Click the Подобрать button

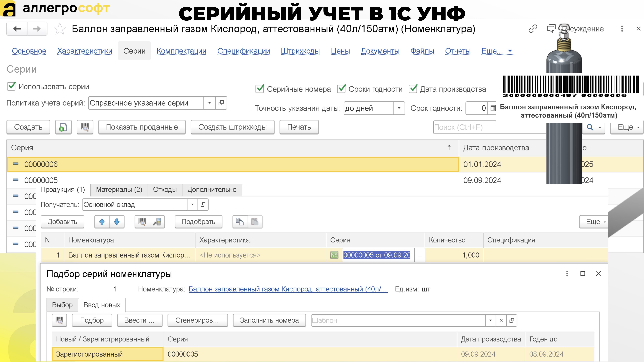[198, 222]
